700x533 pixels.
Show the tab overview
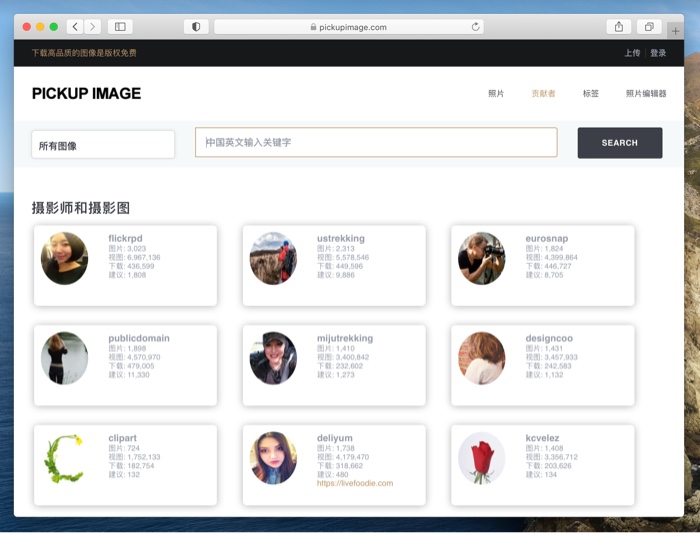point(649,27)
